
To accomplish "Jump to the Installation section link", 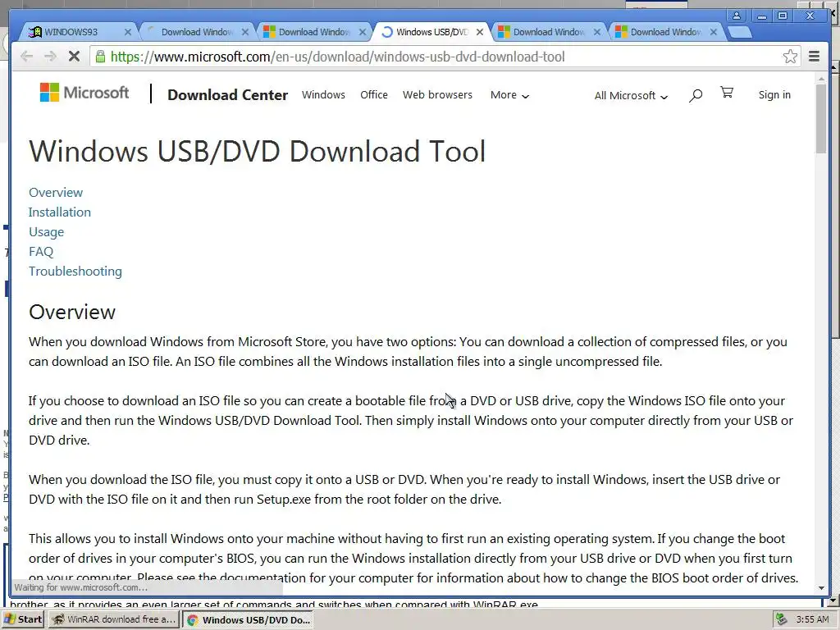I will tap(59, 212).
